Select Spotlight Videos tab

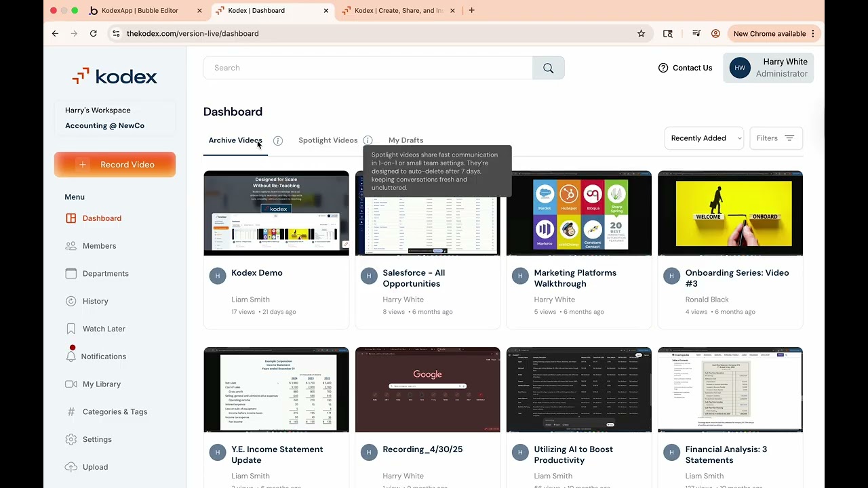coord(328,140)
